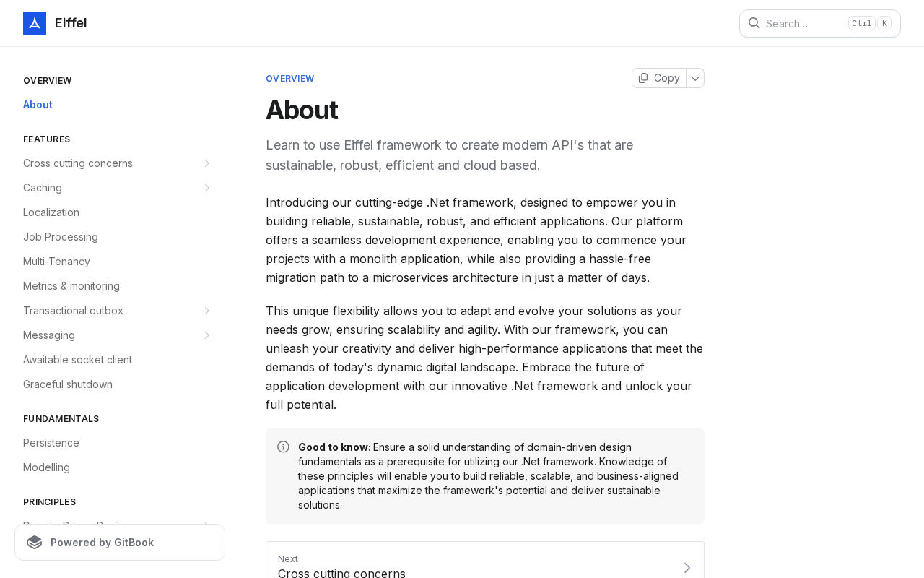924x578 pixels.
Task: Open Job Processing in sidebar
Action: tap(61, 237)
